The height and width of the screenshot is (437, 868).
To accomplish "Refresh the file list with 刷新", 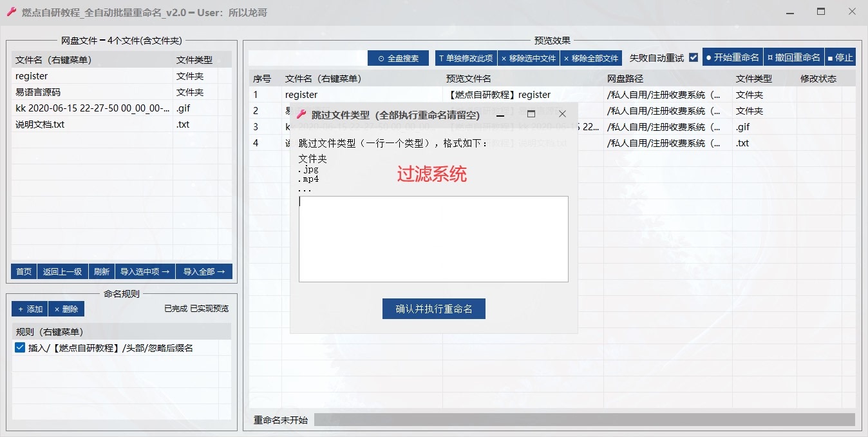I will pos(102,271).
